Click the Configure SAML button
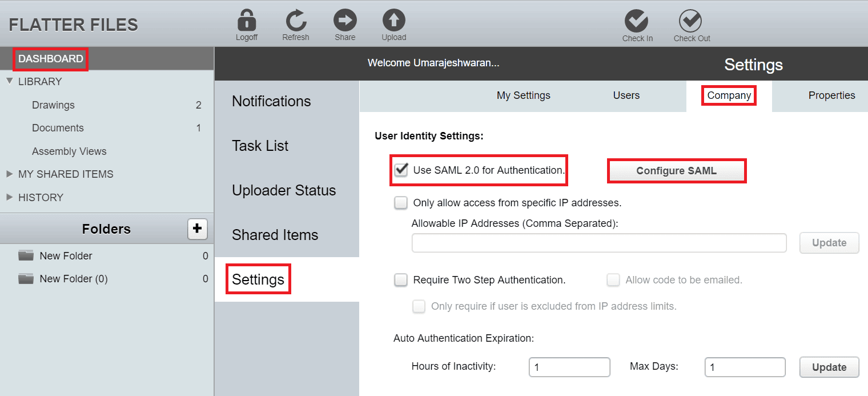868x396 pixels. (x=676, y=170)
